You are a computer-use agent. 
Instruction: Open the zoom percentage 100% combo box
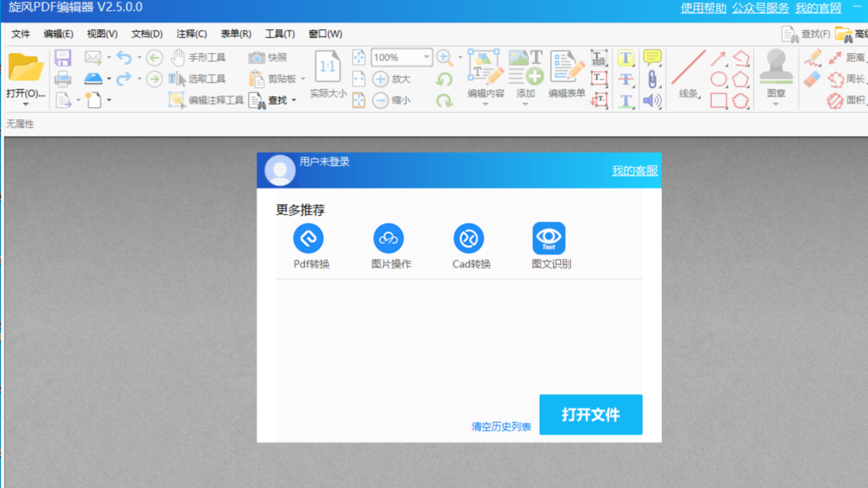tap(401, 58)
